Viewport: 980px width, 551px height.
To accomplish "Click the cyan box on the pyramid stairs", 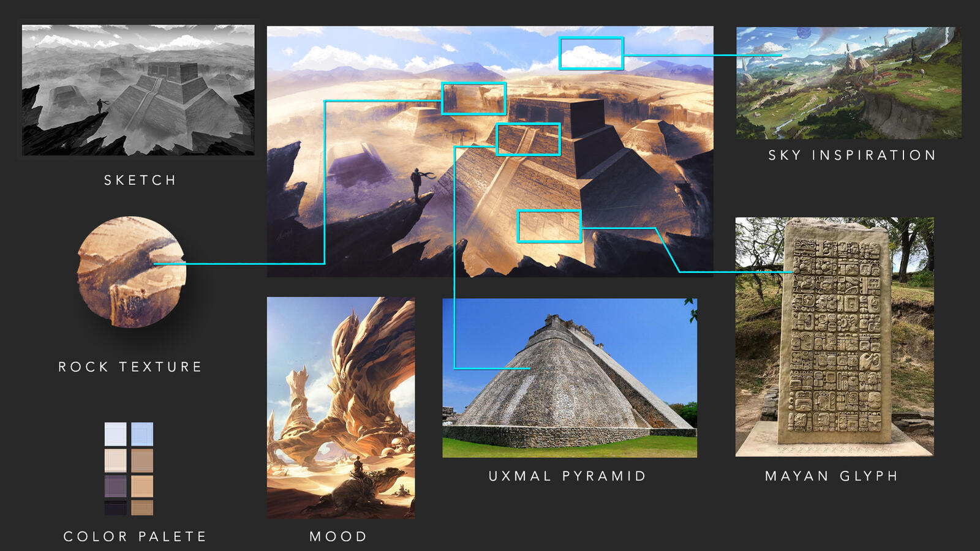I will (x=528, y=140).
